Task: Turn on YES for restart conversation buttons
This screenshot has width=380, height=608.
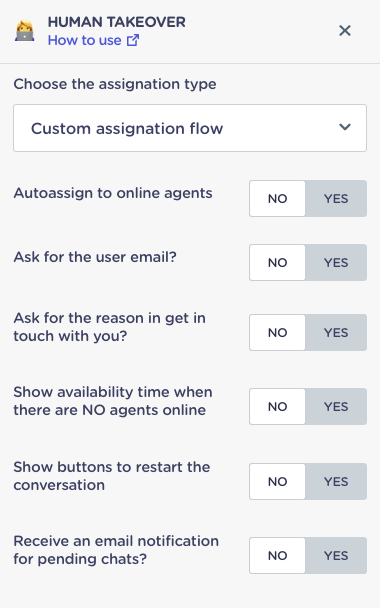Action: point(336,482)
